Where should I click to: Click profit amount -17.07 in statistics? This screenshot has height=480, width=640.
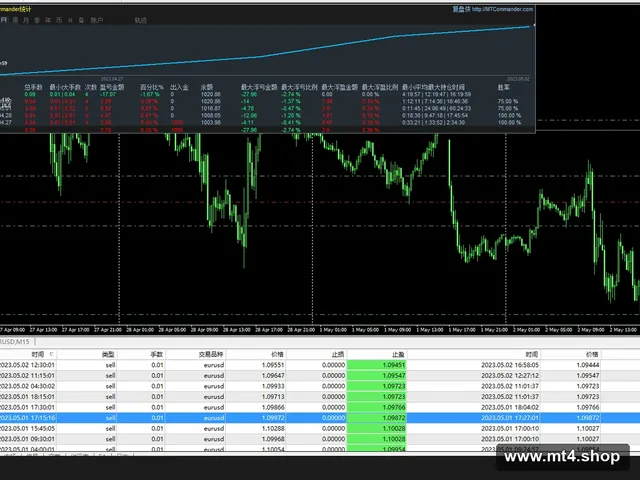click(108, 94)
